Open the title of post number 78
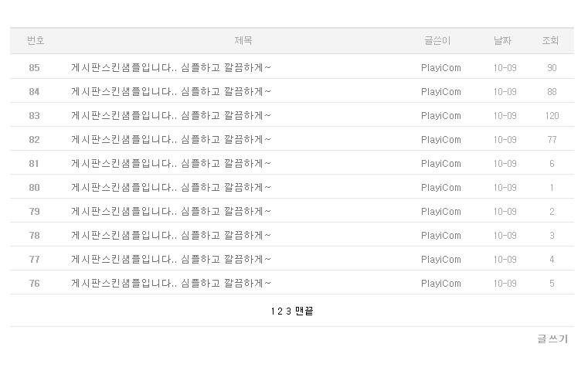Image resolution: width=588 pixels, height=371 pixels. 171,236
